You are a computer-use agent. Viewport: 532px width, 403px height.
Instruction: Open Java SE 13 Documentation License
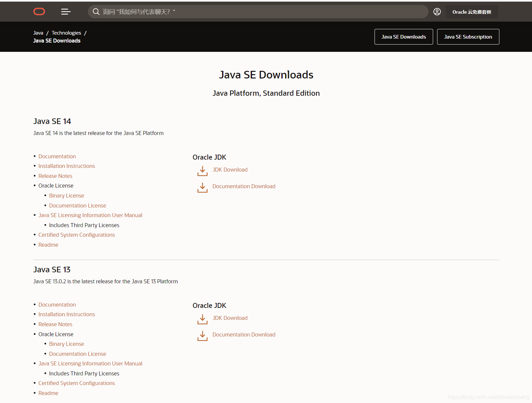coord(78,354)
